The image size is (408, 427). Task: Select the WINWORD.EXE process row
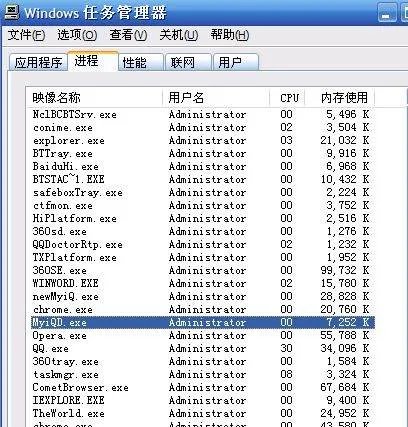tap(203, 284)
